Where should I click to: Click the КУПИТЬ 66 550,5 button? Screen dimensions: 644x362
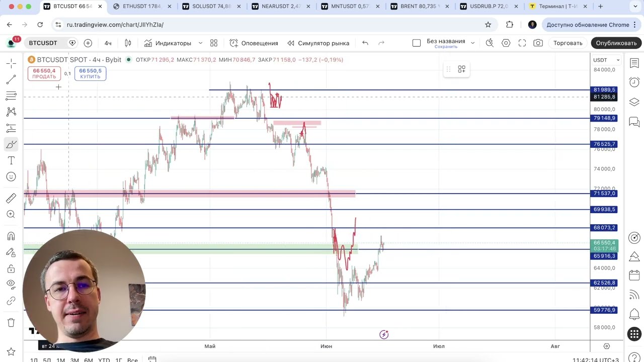[x=90, y=73]
